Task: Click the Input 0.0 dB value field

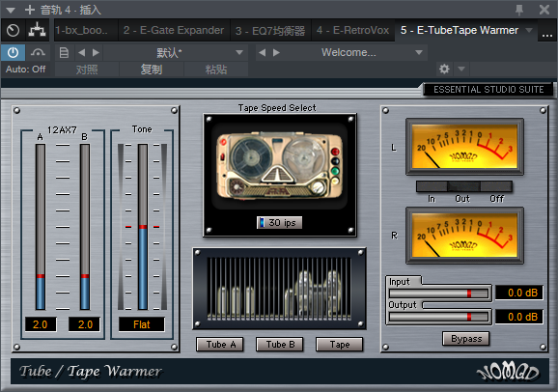Action: click(519, 293)
